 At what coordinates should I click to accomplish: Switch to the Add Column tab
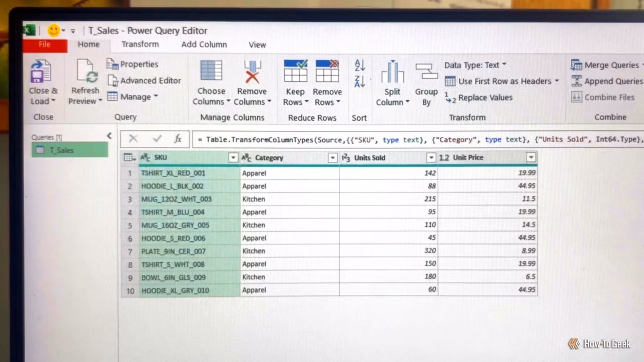[x=204, y=45]
